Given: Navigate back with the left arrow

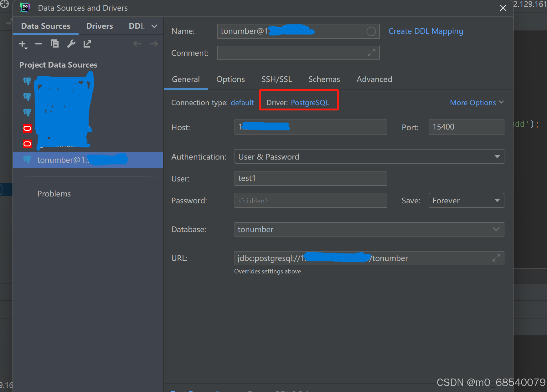Looking at the screenshot, I should pyautogui.click(x=137, y=44).
